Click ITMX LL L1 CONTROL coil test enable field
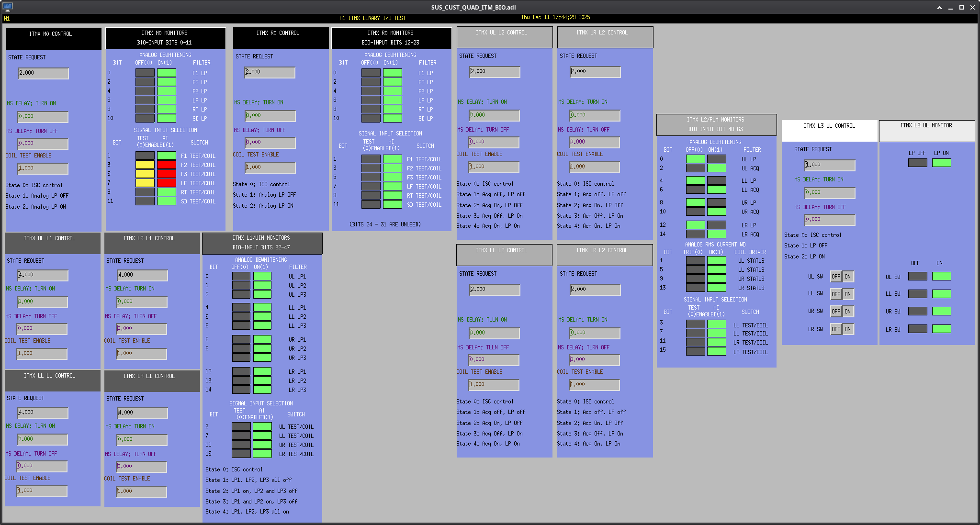This screenshot has height=525, width=980. 42,491
